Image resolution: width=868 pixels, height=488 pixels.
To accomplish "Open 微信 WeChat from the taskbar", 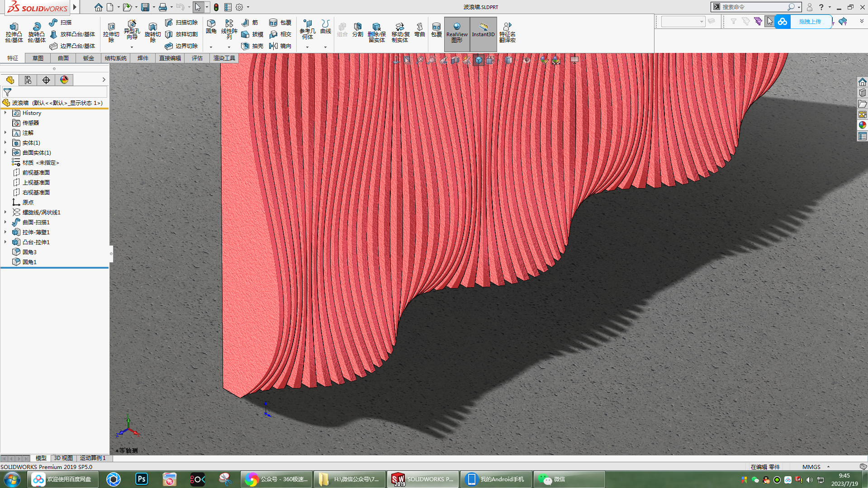I will point(569,479).
